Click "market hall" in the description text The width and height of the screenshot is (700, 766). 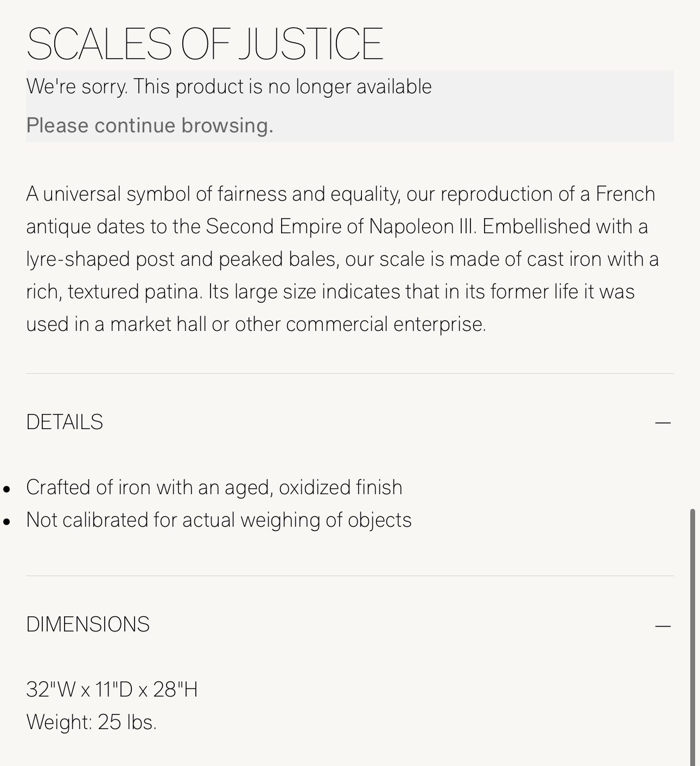pyautogui.click(x=158, y=324)
